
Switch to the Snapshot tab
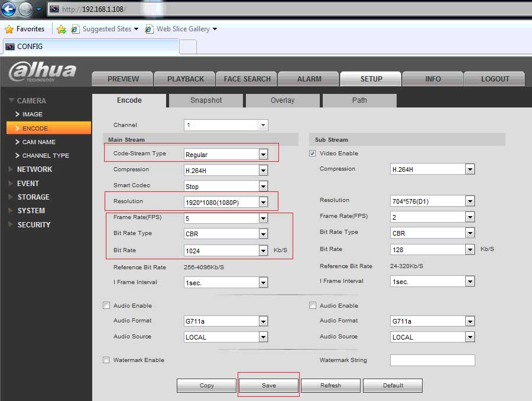click(x=206, y=100)
